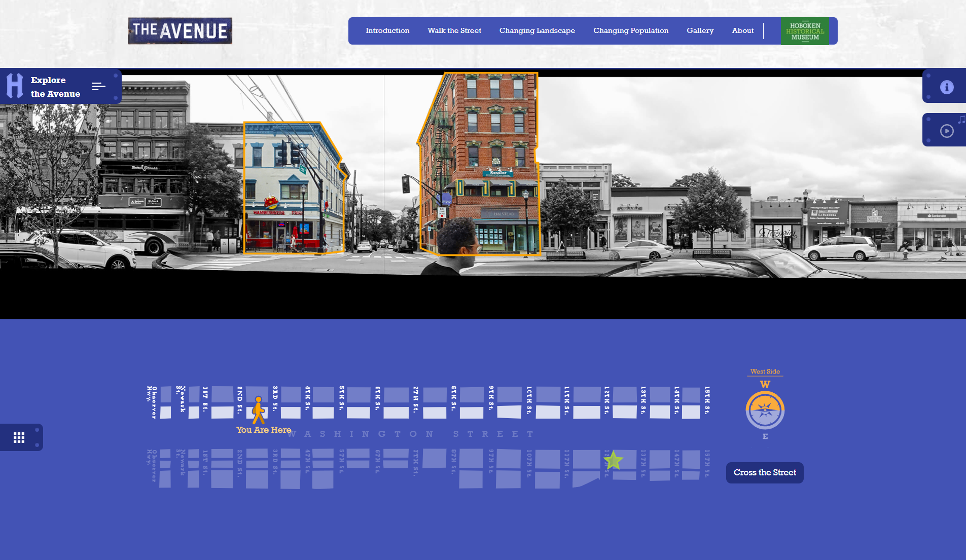Screen dimensions: 966x560
Task: Click the walking person You Are Here icon
Action: click(259, 410)
